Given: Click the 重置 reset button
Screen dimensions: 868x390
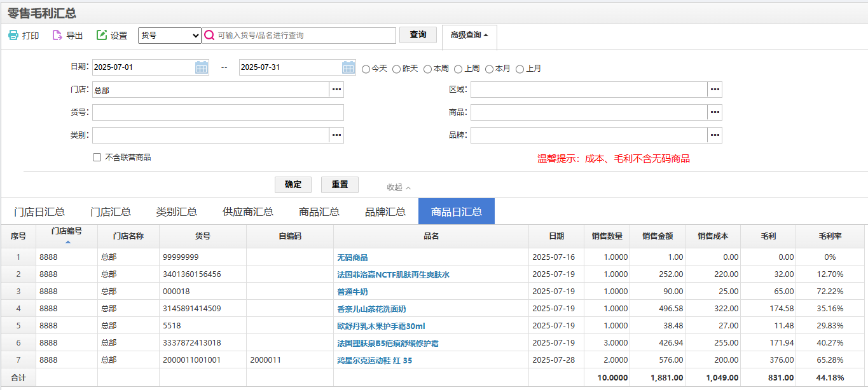Looking at the screenshot, I should (340, 185).
